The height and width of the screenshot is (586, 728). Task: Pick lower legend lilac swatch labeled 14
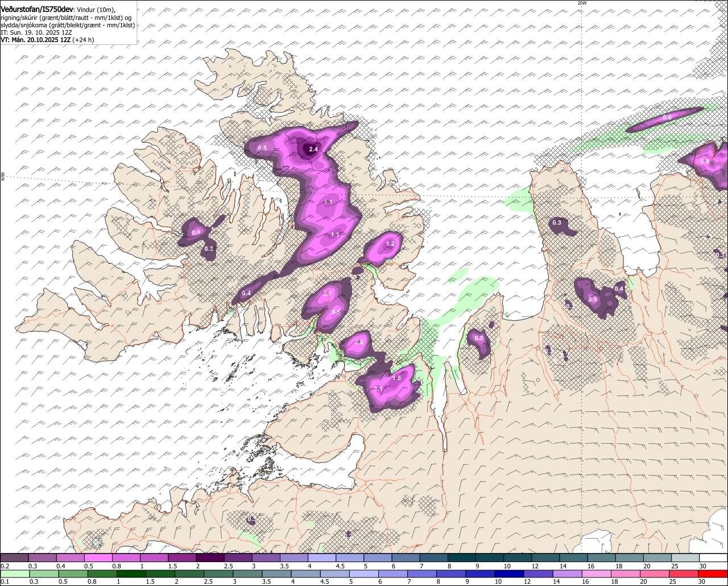point(568,573)
